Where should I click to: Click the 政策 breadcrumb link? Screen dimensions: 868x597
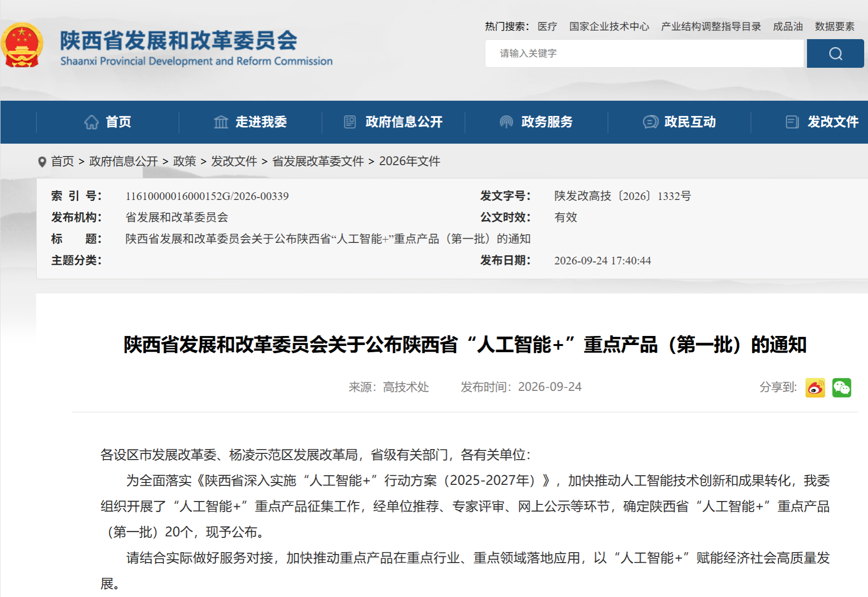tap(185, 161)
